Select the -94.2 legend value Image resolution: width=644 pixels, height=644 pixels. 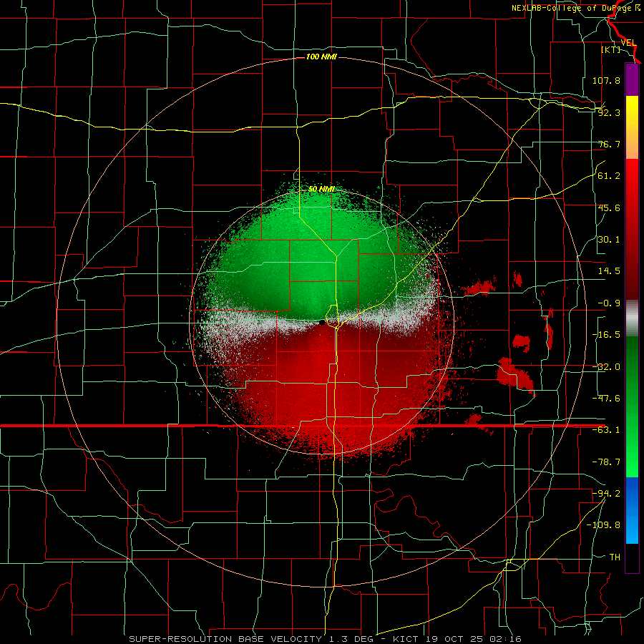pyautogui.click(x=606, y=494)
